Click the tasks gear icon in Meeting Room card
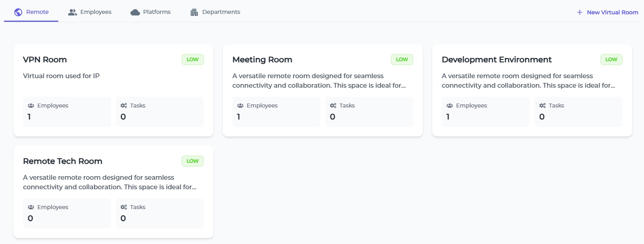 pyautogui.click(x=333, y=106)
